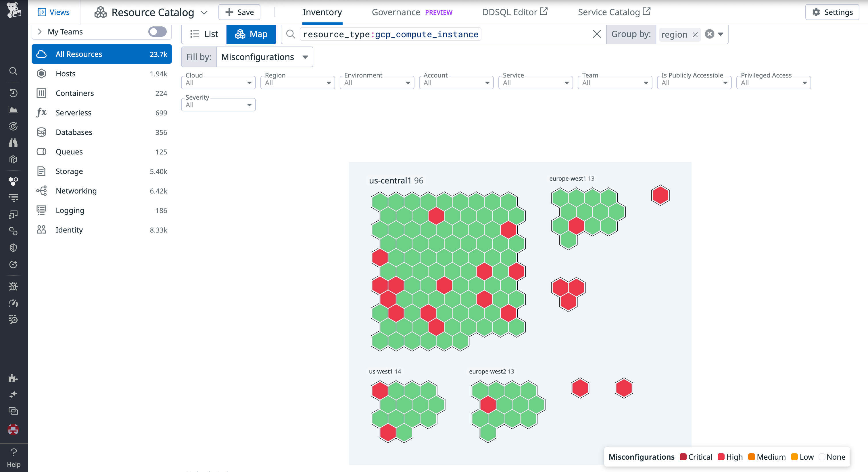
Task: Switch the view to Map mode
Action: point(251,34)
